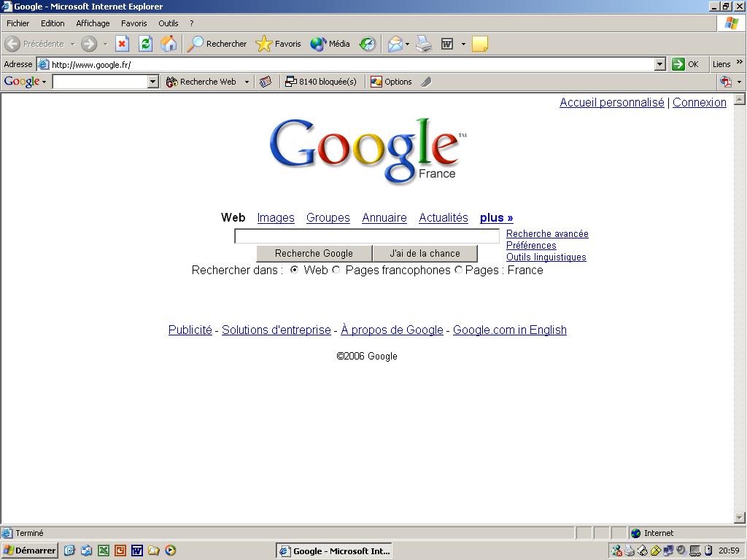Click the yellow shield security tray icon
This screenshot has height=560, width=747.
pos(656,551)
